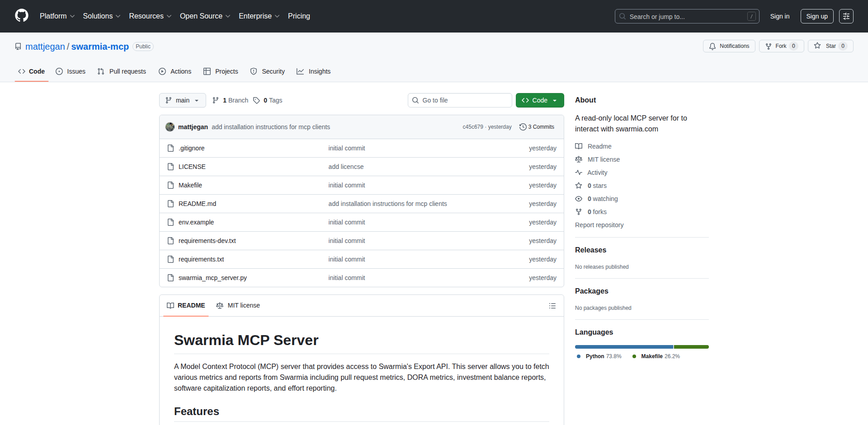Image resolution: width=868 pixels, height=425 pixels.
Task: Open requirements-dev.txt file
Action: [207, 241]
